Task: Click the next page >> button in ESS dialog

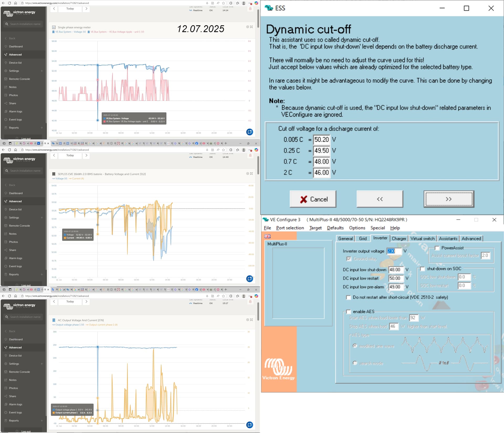Action: coord(449,199)
